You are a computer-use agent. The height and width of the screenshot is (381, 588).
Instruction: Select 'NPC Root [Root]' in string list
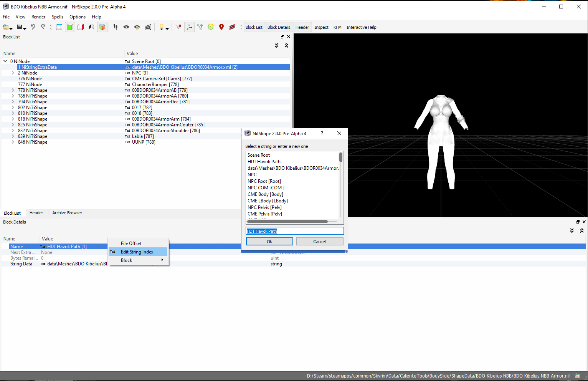pyautogui.click(x=264, y=181)
